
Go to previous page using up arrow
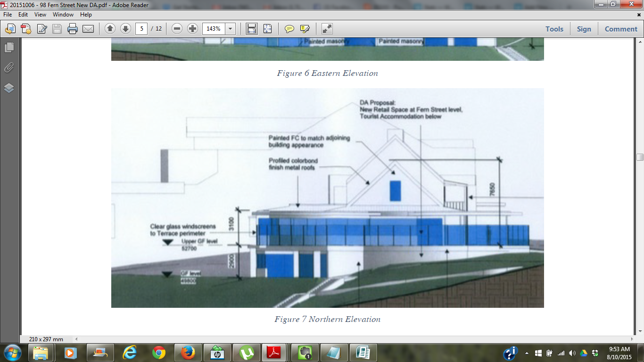(x=110, y=29)
